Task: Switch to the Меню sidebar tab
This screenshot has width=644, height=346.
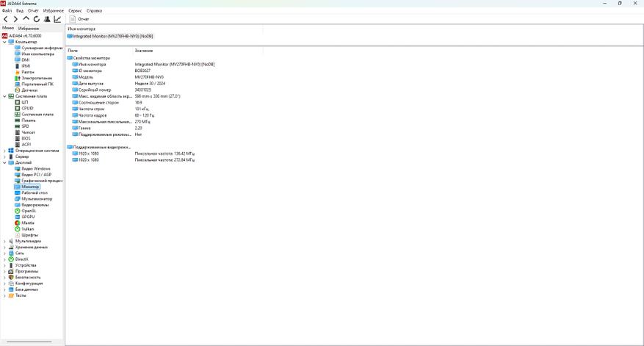Action: pyautogui.click(x=8, y=28)
